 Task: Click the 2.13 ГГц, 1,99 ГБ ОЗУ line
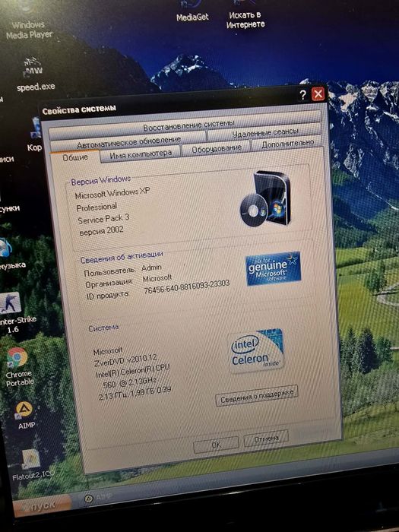point(135,394)
